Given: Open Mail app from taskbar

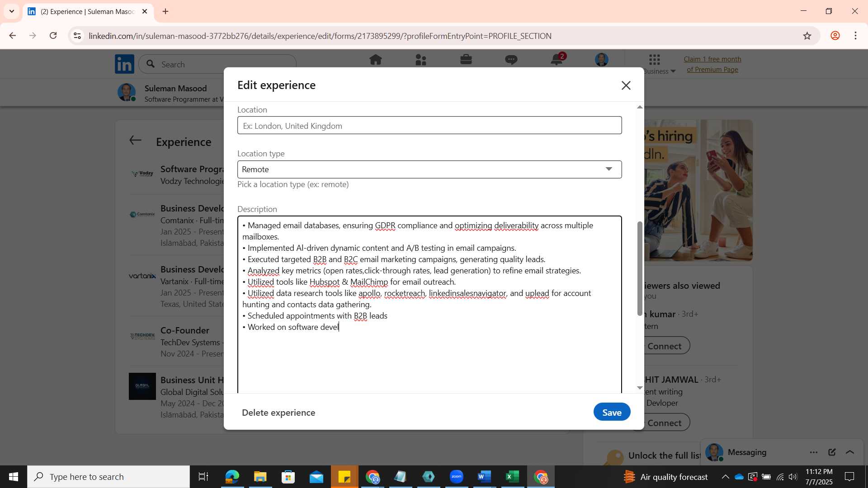Looking at the screenshot, I should tap(316, 477).
